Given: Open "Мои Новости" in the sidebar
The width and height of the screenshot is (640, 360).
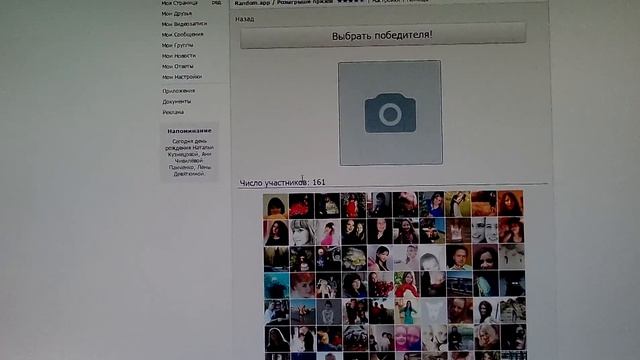Looking at the screenshot, I should [179, 56].
